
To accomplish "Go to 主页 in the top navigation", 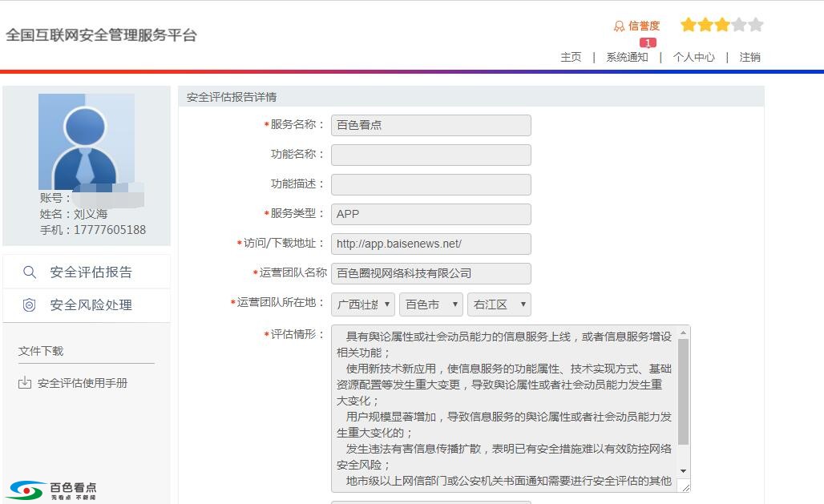I will coord(571,57).
